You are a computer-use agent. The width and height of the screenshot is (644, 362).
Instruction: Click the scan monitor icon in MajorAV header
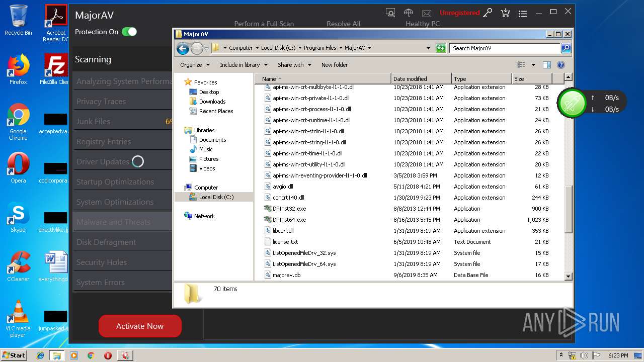coord(390,13)
